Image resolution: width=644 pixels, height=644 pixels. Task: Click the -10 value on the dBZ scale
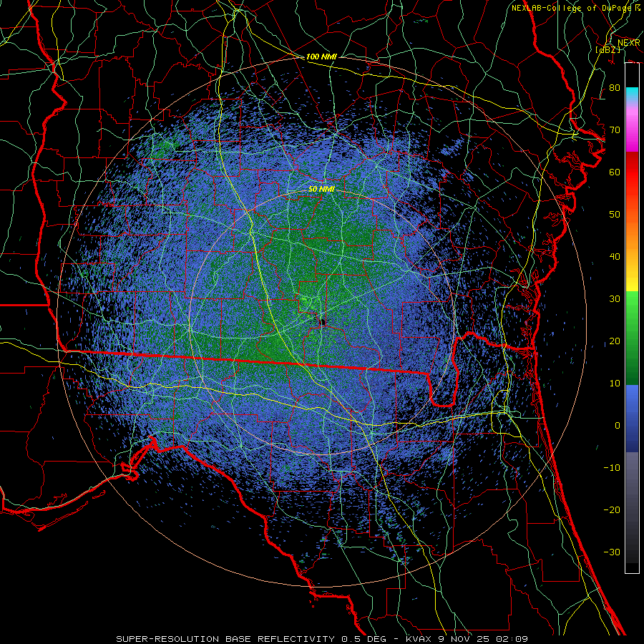pos(612,467)
